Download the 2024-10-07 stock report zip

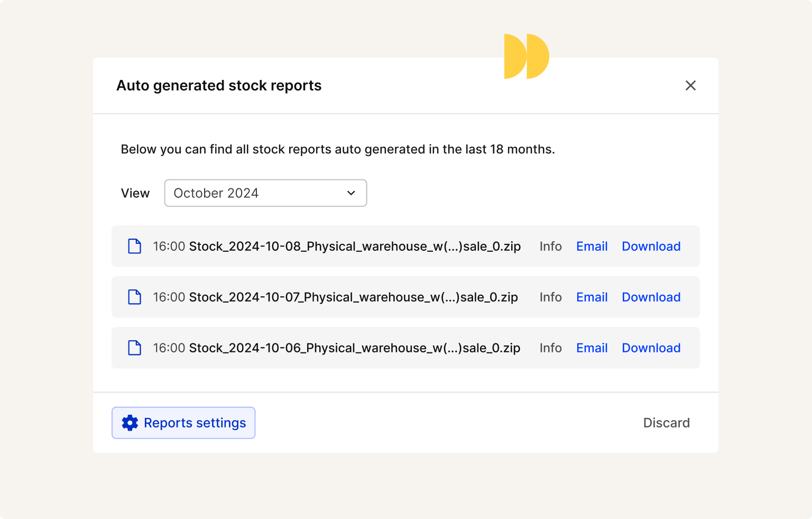pos(651,297)
